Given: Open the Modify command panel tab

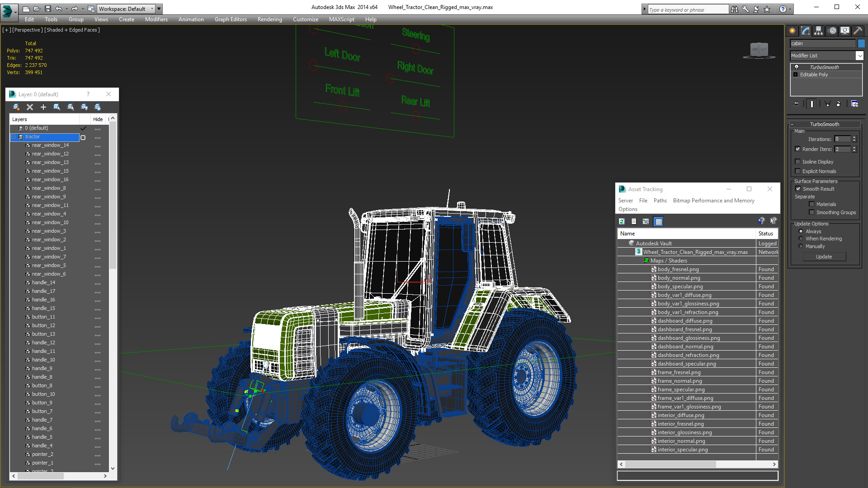Looking at the screenshot, I should click(x=806, y=31).
